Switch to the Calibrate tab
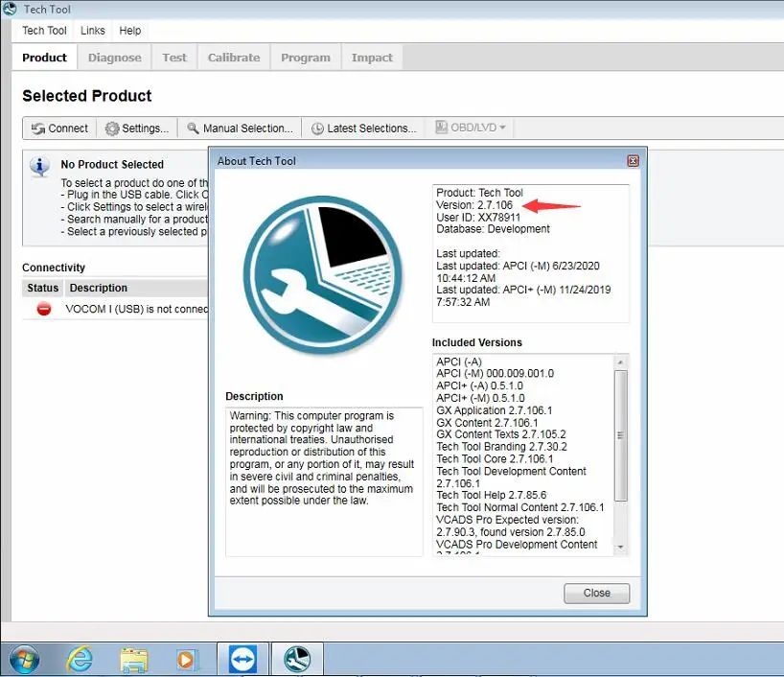This screenshot has height=677, width=784. click(x=234, y=58)
